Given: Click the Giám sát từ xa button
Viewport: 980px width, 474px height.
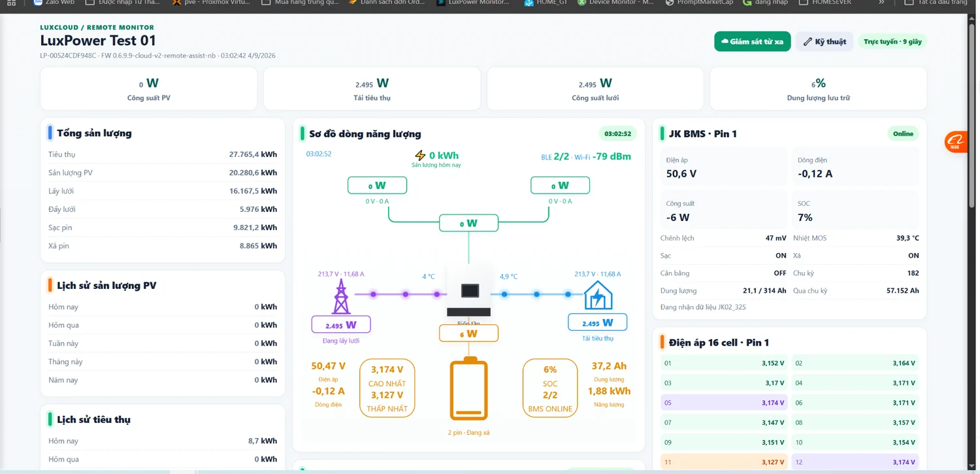Looking at the screenshot, I should click(753, 41).
